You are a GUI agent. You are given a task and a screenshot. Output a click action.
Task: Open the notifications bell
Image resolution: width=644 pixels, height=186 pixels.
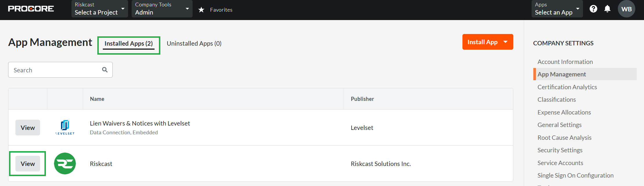click(x=607, y=9)
